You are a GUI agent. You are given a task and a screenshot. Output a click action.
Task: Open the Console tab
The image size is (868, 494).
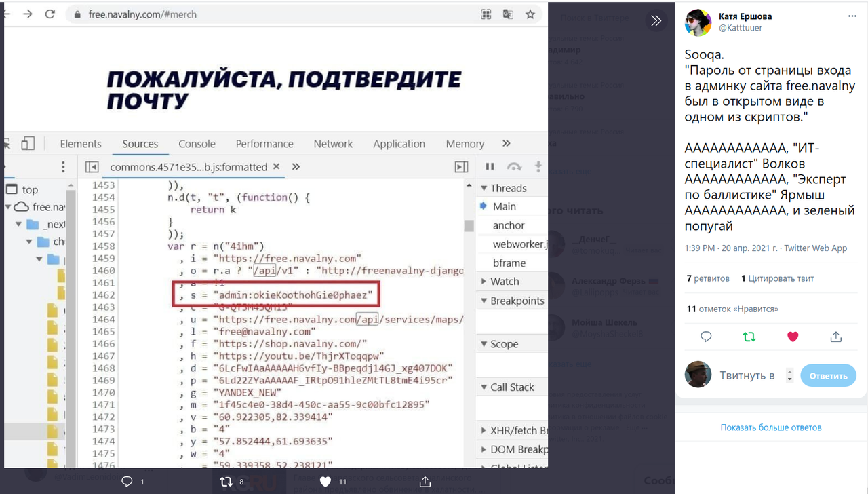tap(197, 144)
